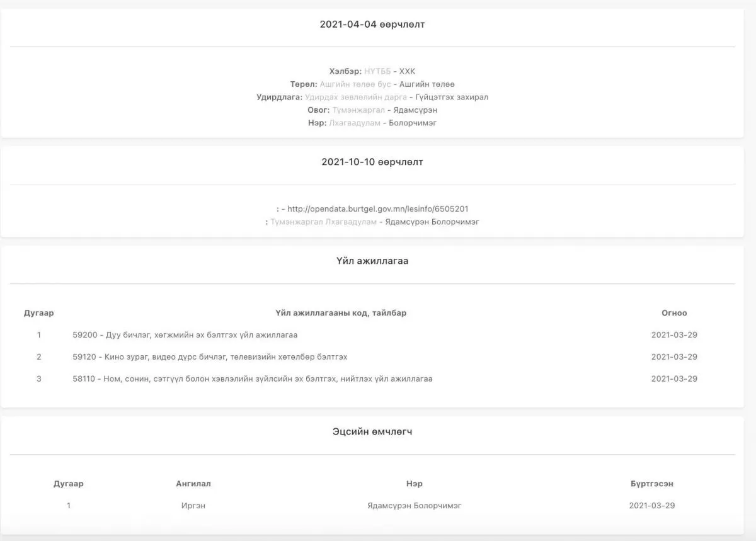Click row number 3 in the activity table
This screenshot has height=541, width=756.
(x=39, y=379)
